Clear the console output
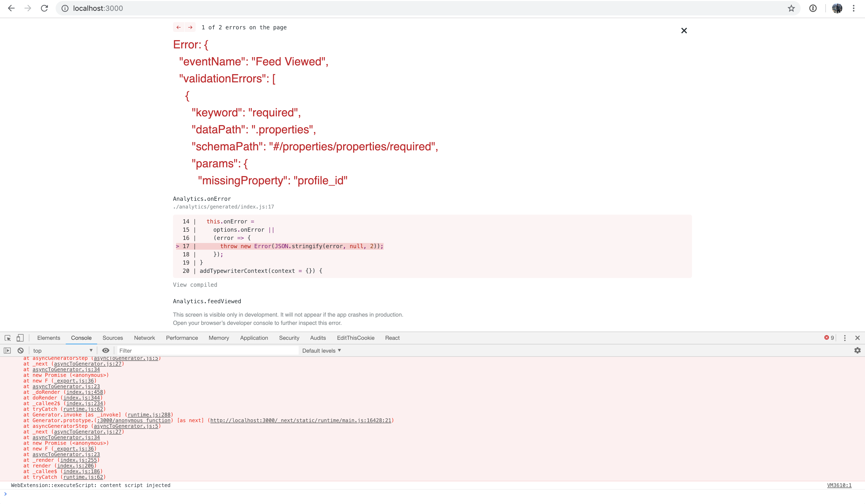Screen dimensions: 865x504 (21, 351)
